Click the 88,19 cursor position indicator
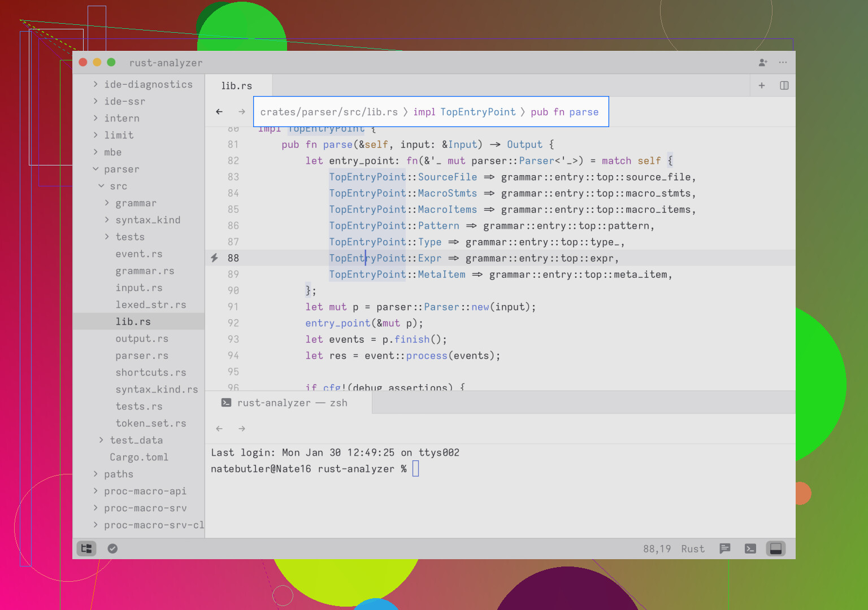This screenshot has width=868, height=610. [657, 549]
